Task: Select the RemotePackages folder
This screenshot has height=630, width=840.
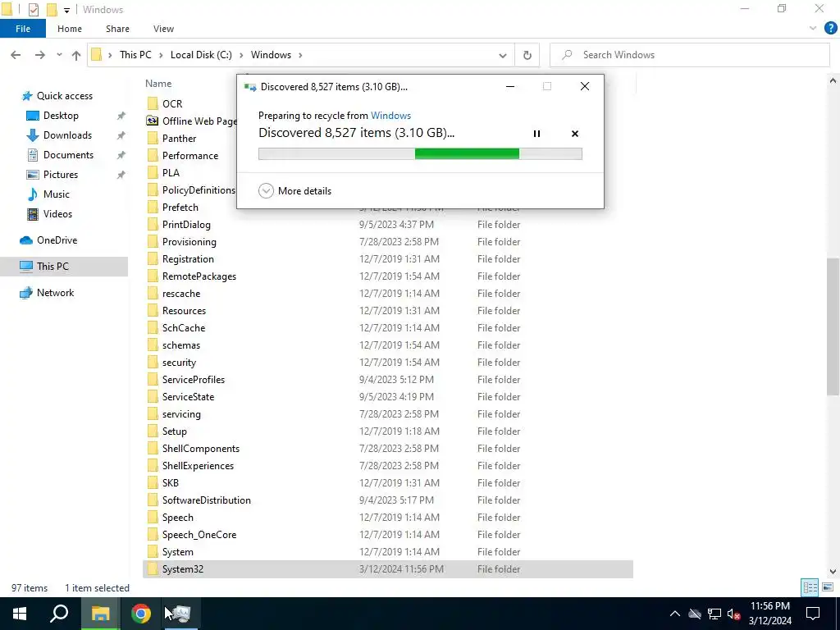Action: coord(199,276)
